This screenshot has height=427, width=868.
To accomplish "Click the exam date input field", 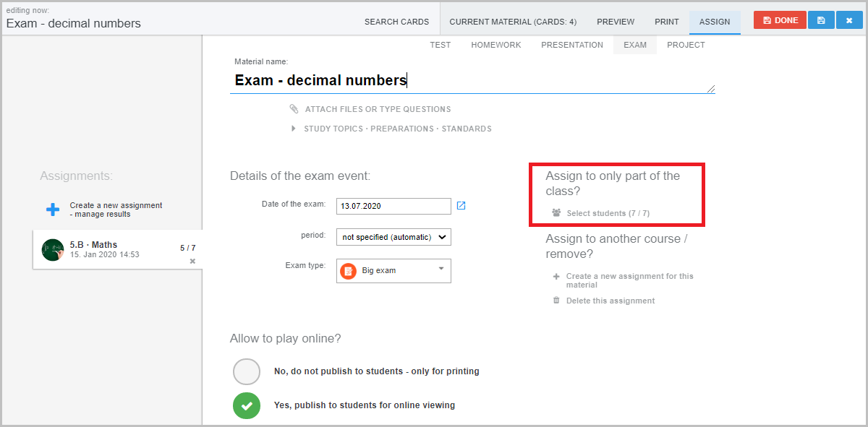I will [x=393, y=206].
